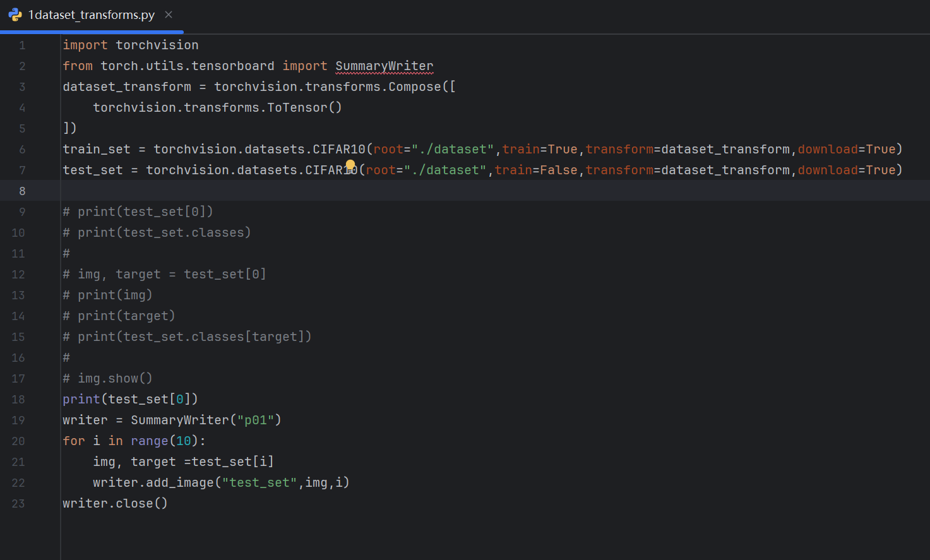Place cursor on empty line 8
Viewport: 930px width, 560px height.
(x=495, y=191)
